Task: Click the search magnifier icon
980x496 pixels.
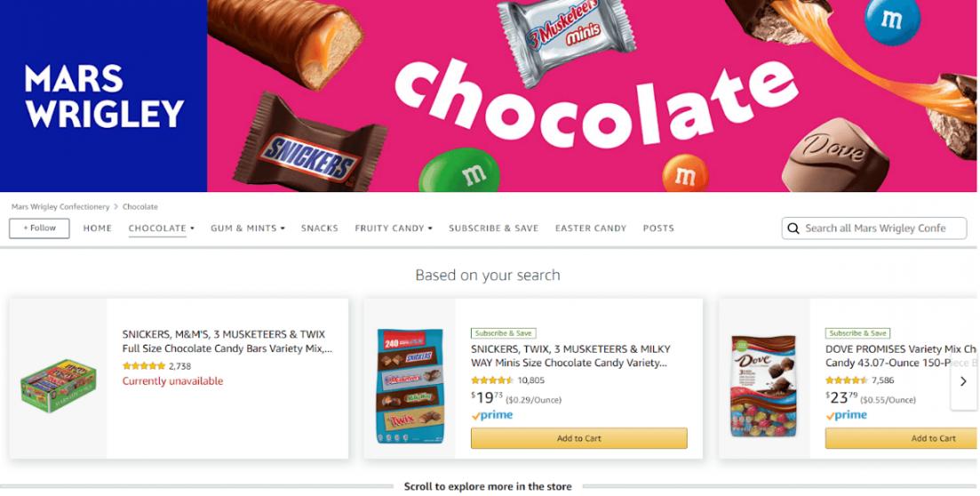Action: tap(793, 228)
